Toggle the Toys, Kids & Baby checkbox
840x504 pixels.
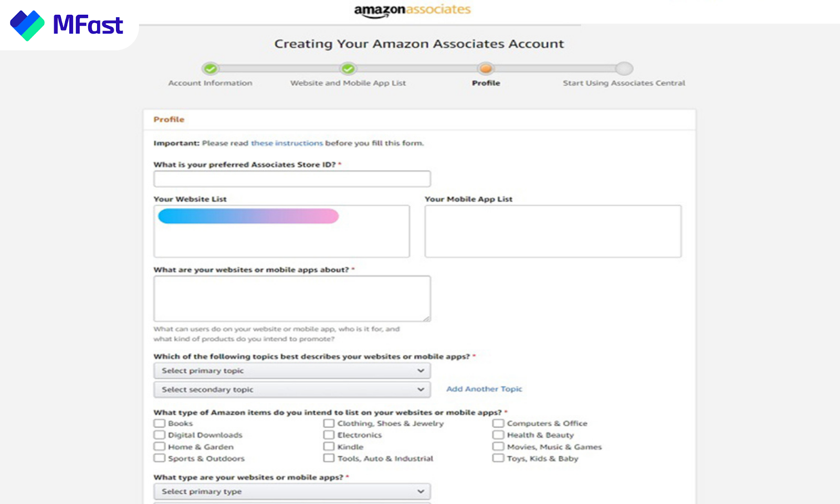pos(498,458)
